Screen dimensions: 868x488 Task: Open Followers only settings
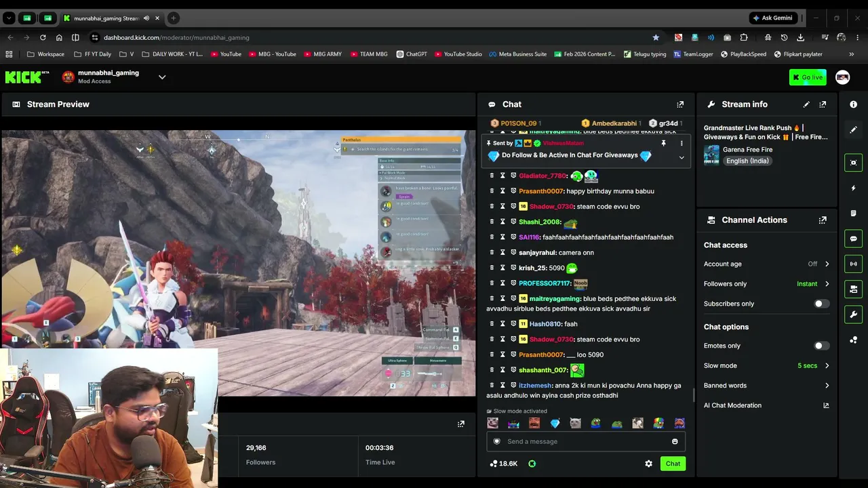pyautogui.click(x=766, y=284)
